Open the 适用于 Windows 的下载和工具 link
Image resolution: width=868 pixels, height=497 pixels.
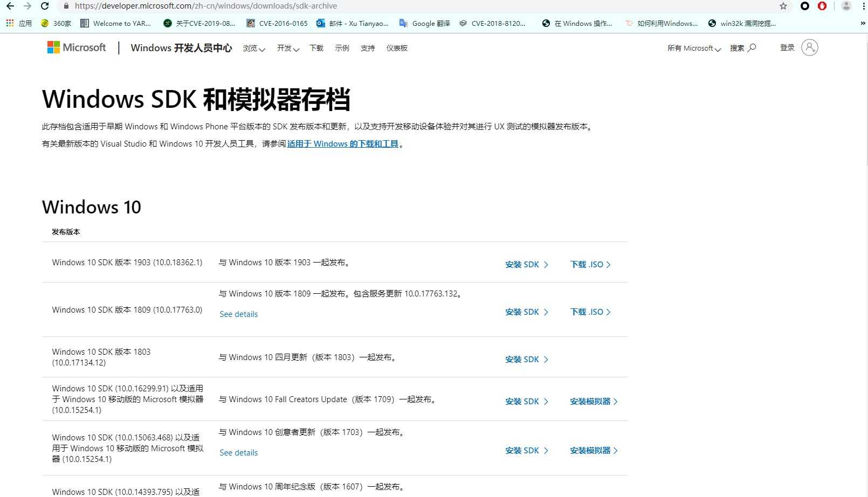coord(343,144)
